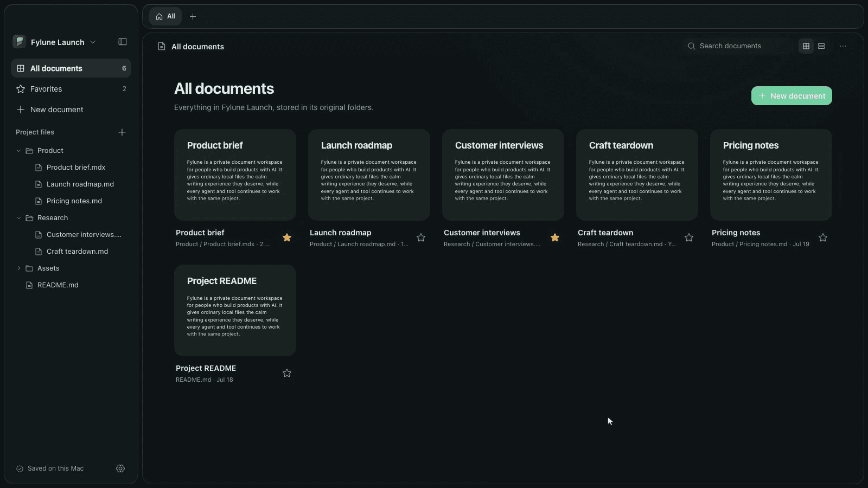This screenshot has height=488, width=868.
Task: Collapse the Product folder chevron
Action: pos(19,151)
